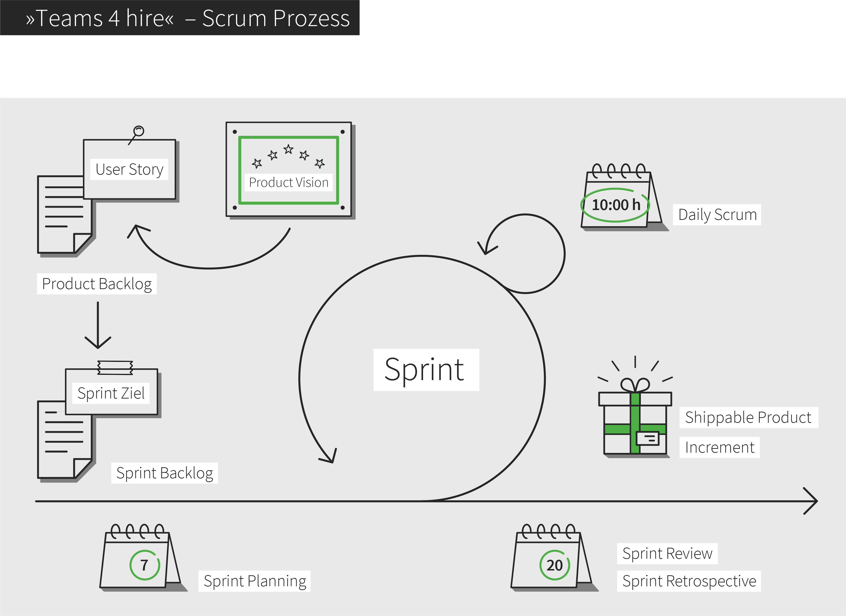Select the Product Vision framed picture

coord(288,170)
